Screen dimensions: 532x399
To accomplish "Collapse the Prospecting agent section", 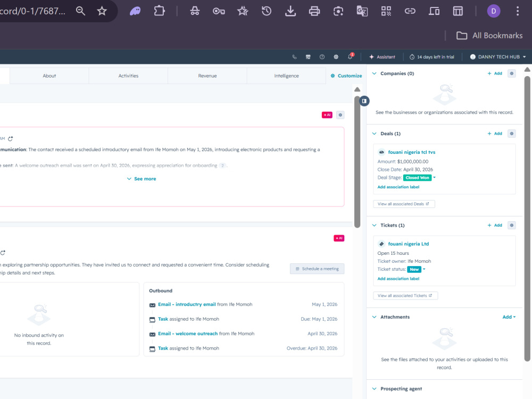I will coord(374,389).
